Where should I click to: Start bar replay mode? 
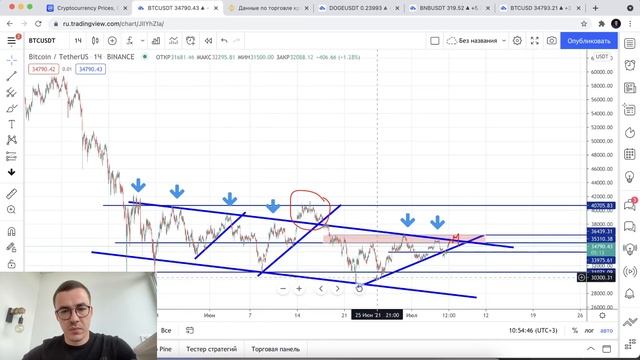[208, 40]
